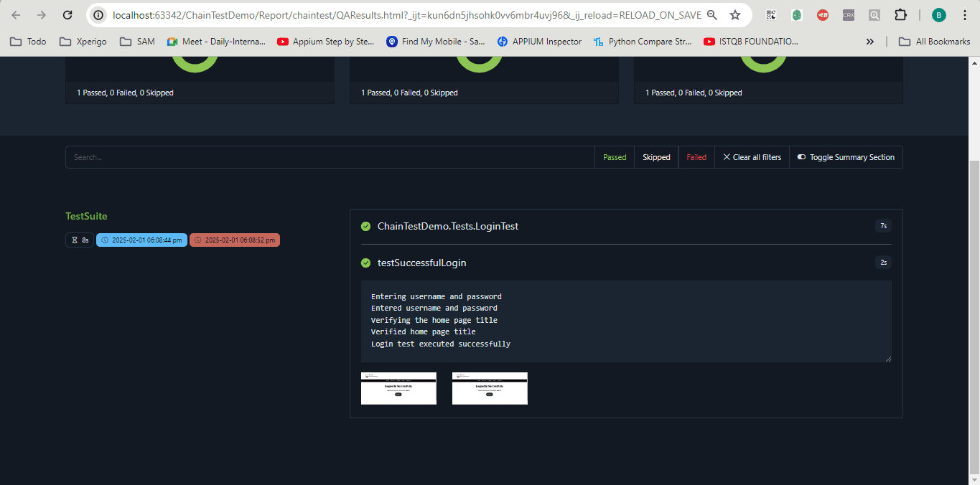This screenshot has width=980, height=485.
Task: Select the APPIUM Inspector bookmark
Action: pyautogui.click(x=539, y=41)
